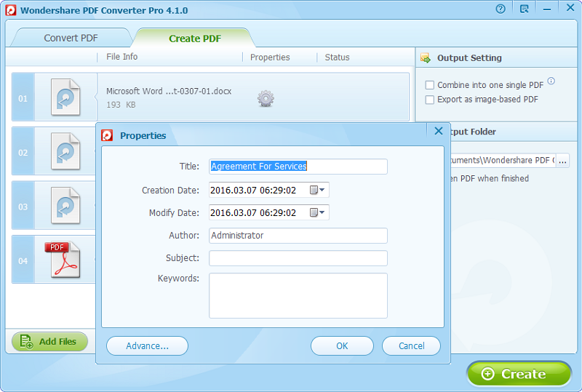Browse output folder with ... button
This screenshot has height=392, width=582.
562,160
